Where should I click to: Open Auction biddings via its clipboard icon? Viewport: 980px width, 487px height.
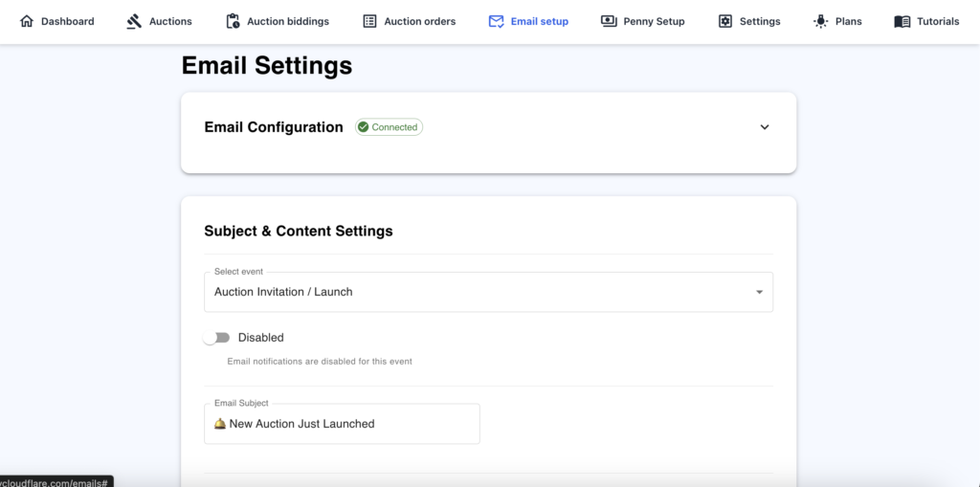coord(233,21)
